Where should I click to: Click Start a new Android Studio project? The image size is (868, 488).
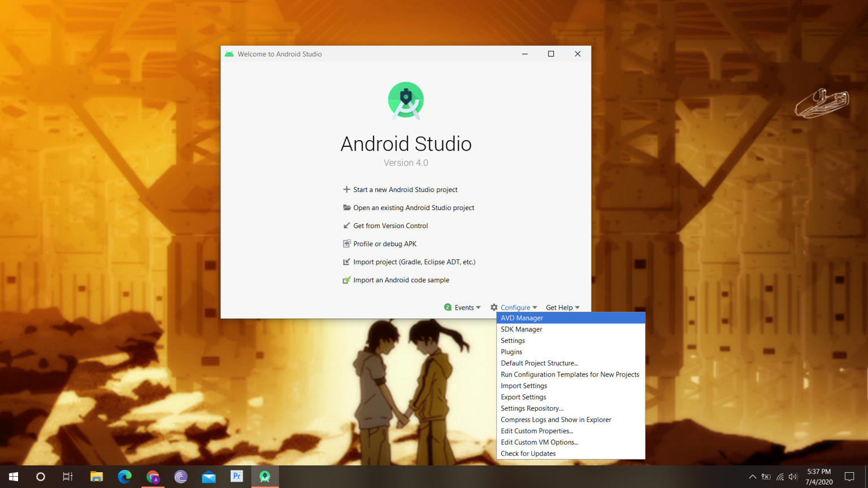pos(405,189)
